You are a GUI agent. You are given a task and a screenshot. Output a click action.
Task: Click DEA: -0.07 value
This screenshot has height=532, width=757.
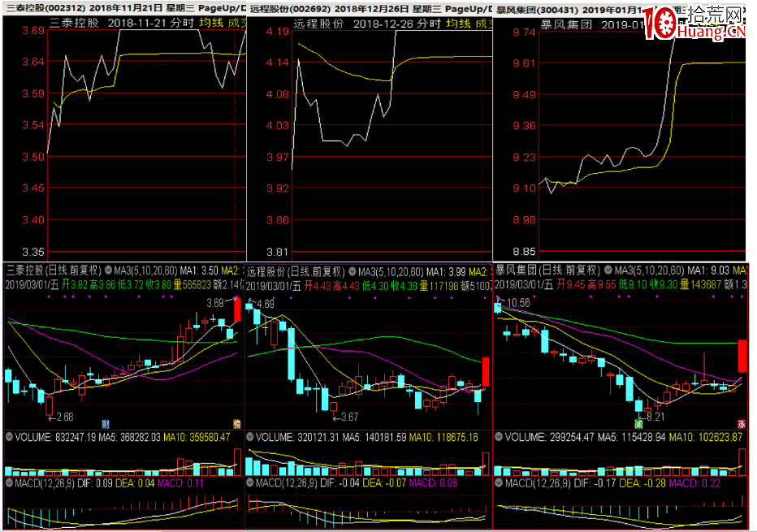[384, 483]
